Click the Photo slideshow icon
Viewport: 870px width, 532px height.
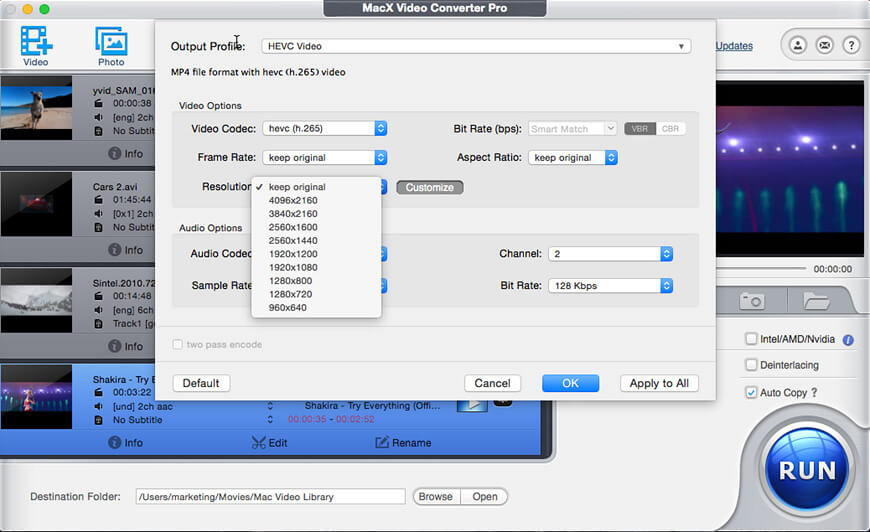pos(111,42)
